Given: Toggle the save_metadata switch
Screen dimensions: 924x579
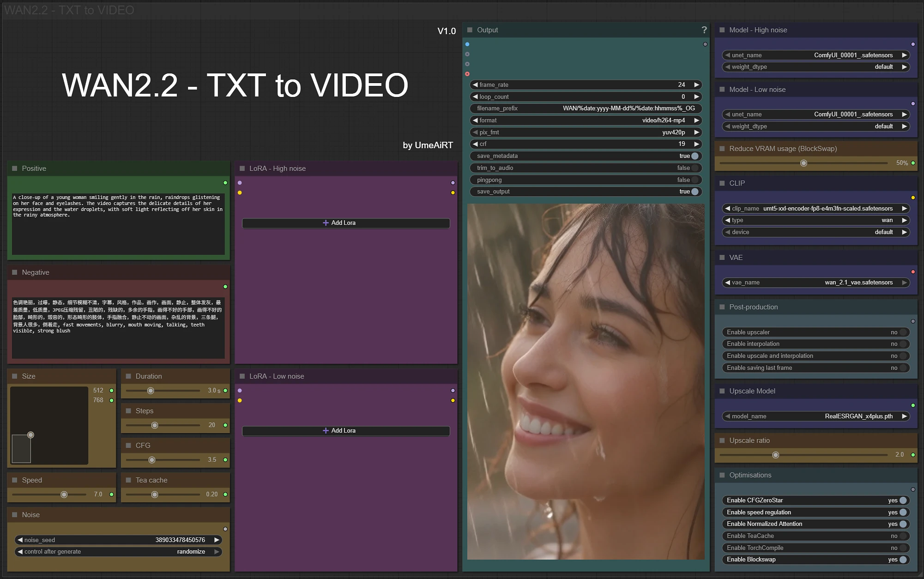Looking at the screenshot, I should (695, 156).
